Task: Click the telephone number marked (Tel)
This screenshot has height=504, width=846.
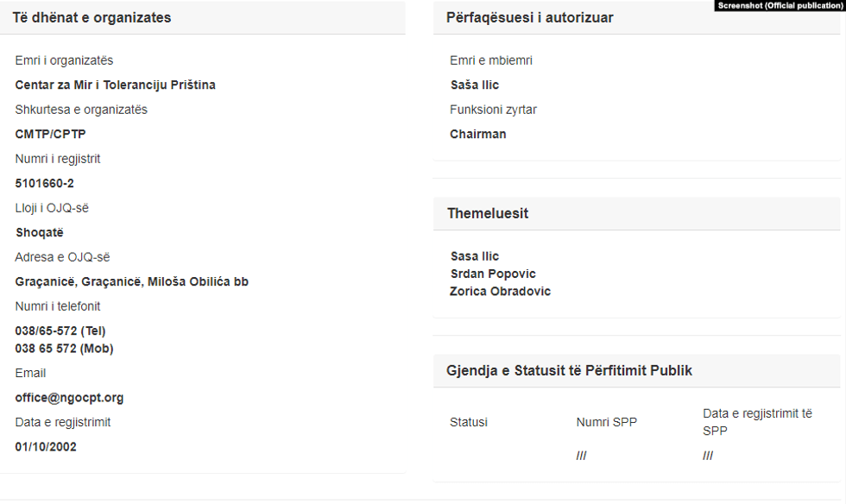Action: click(x=60, y=331)
